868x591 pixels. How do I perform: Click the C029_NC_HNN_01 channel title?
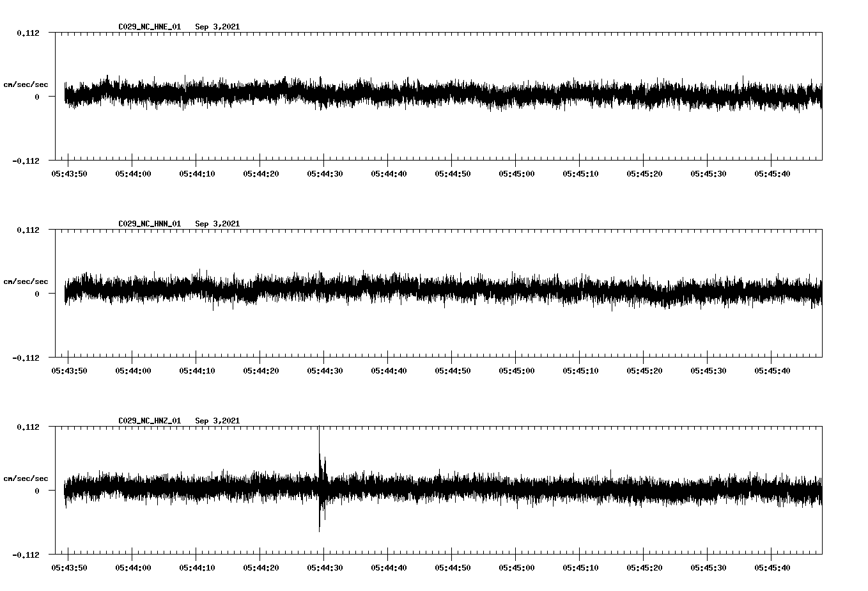pos(150,224)
